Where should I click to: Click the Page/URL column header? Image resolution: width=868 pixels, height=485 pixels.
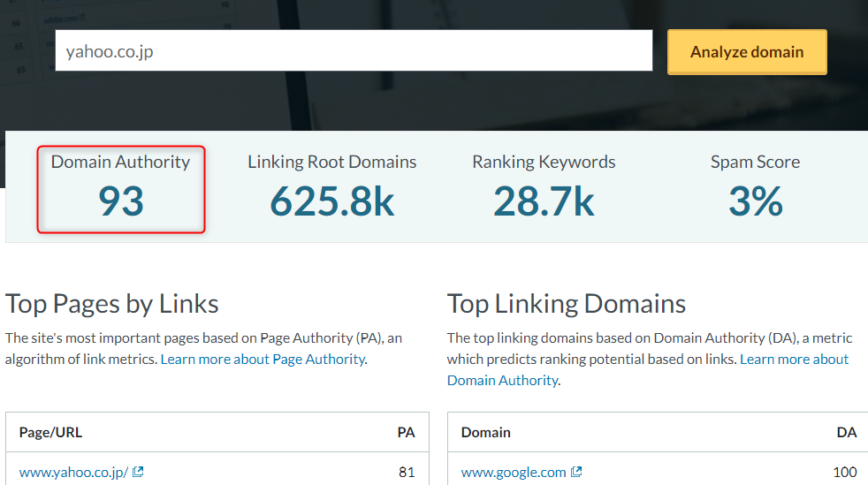pos(50,432)
